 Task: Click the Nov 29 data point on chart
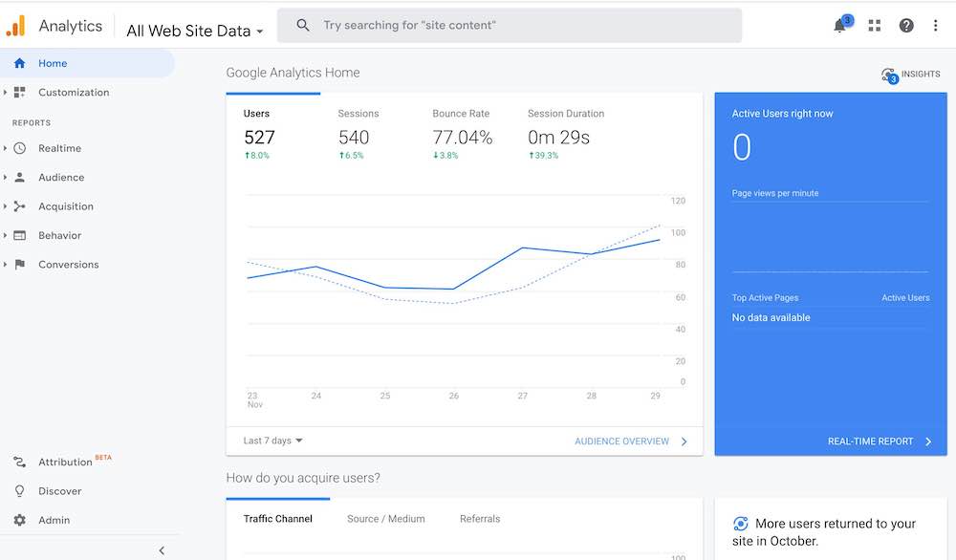(660, 240)
